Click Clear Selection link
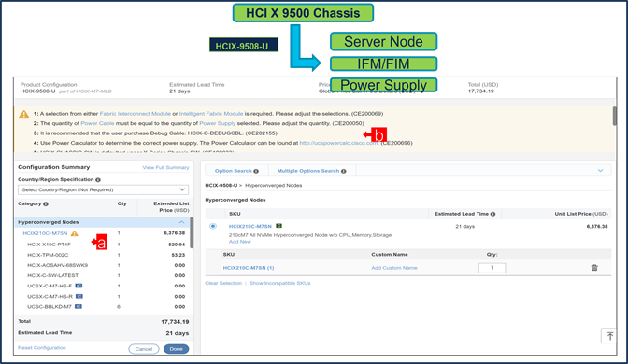 pyautogui.click(x=223, y=283)
